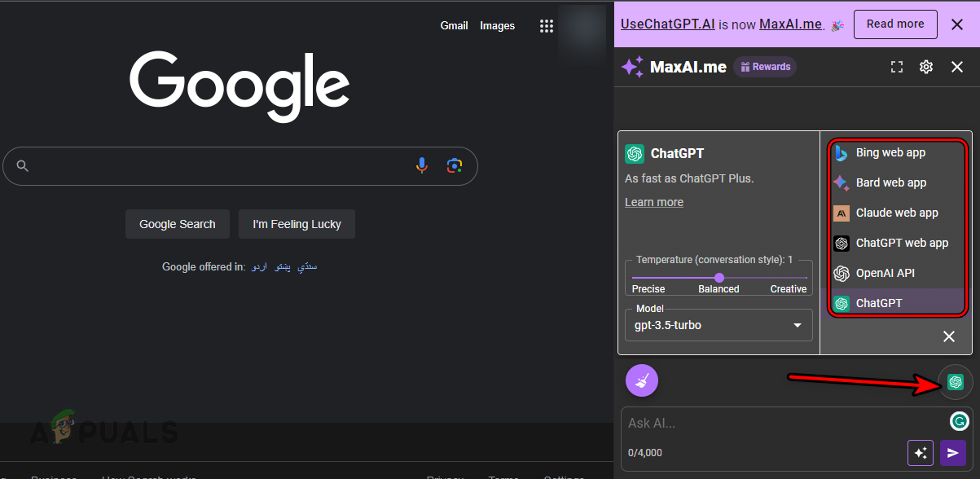Set temperature to Precise
980x479 pixels.
(648, 289)
